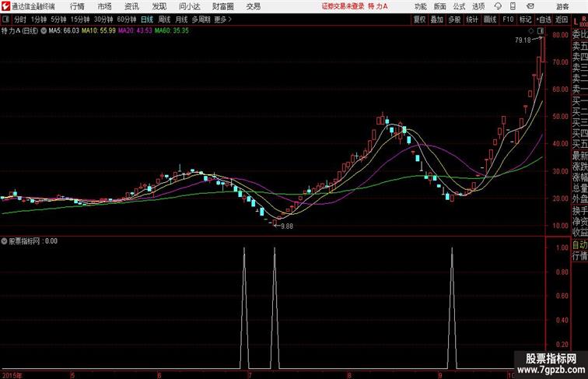Screen dimensions: 588x379
Task: Click 证券交易未登录 login status
Action: coord(343,6)
